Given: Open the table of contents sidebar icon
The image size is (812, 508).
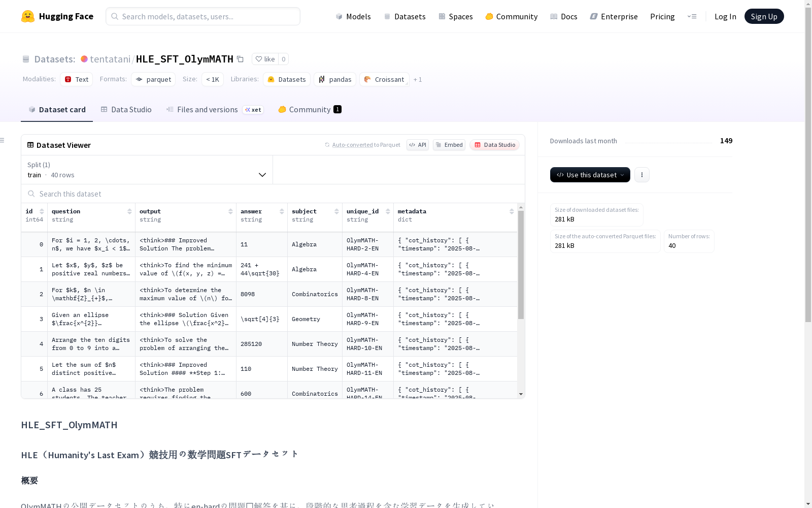Looking at the screenshot, I should pyautogui.click(x=3, y=140).
